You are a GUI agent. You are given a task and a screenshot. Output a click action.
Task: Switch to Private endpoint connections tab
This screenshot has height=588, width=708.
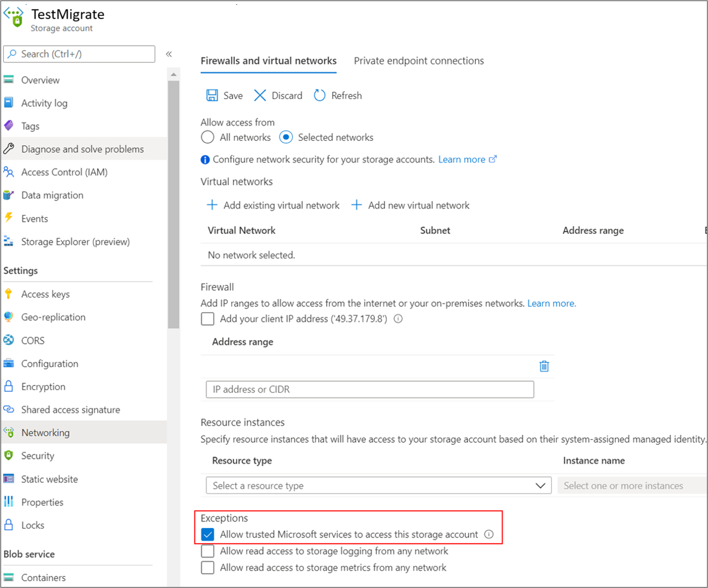click(419, 61)
